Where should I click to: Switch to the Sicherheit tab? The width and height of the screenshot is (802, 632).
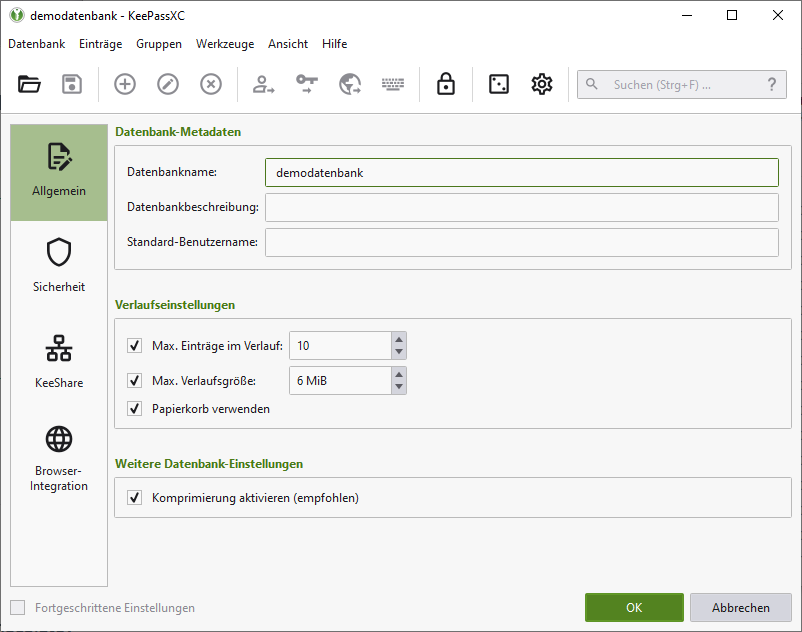point(59,265)
